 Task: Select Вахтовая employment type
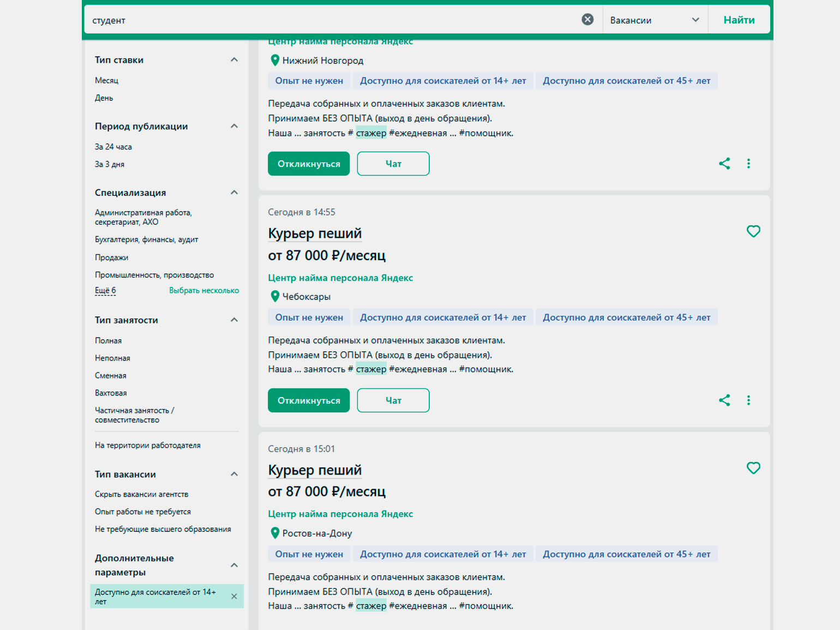tap(111, 393)
